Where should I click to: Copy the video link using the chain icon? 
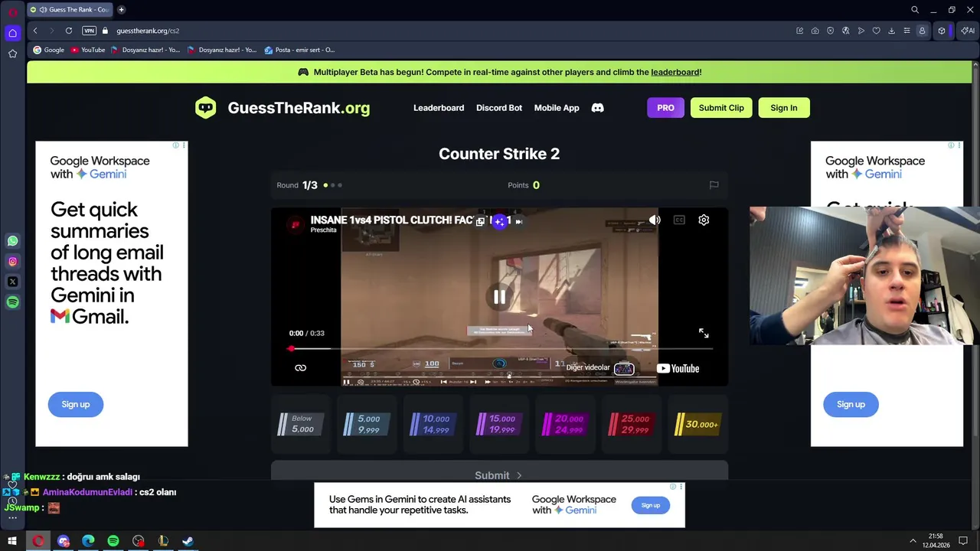tap(300, 368)
